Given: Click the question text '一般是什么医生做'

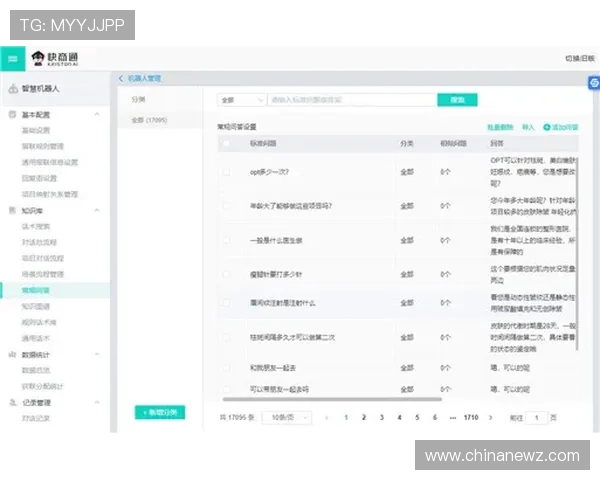Looking at the screenshot, I should click(276, 240).
